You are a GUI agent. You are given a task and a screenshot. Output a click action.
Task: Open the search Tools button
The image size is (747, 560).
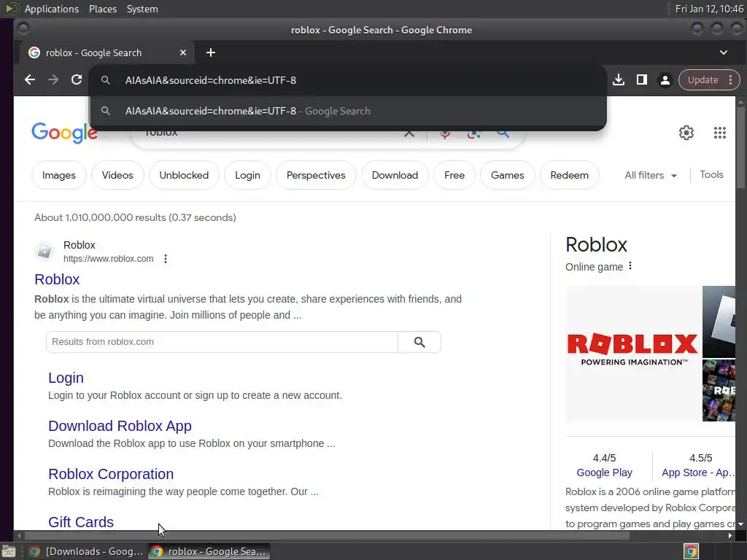(711, 175)
